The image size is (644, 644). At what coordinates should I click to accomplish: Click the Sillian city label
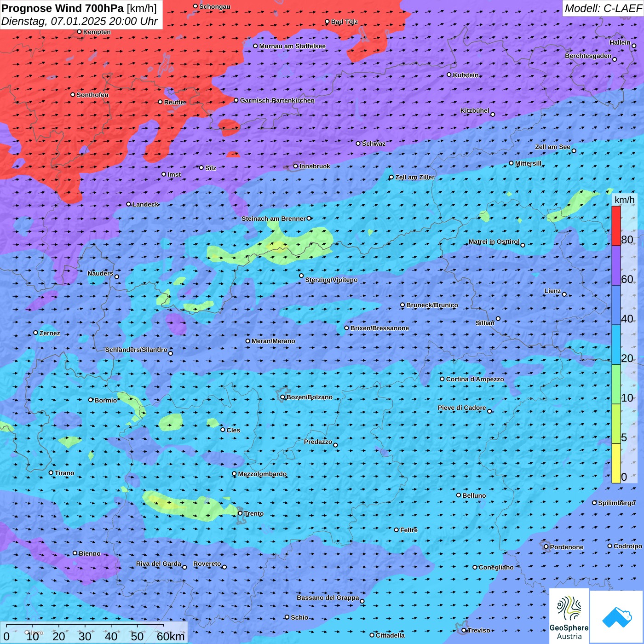[485, 323]
